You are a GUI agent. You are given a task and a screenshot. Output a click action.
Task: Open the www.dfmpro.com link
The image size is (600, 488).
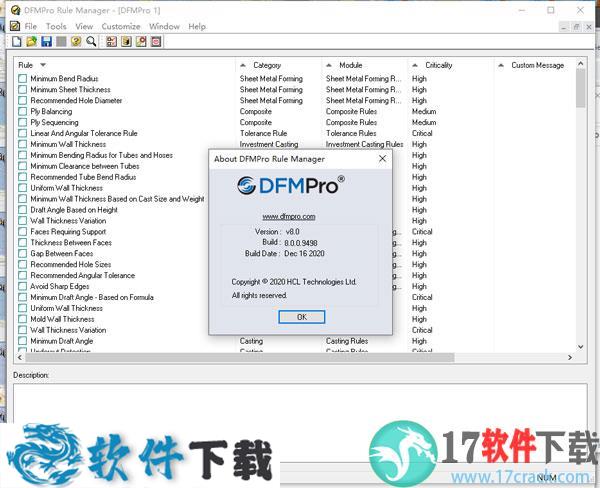[x=289, y=217]
